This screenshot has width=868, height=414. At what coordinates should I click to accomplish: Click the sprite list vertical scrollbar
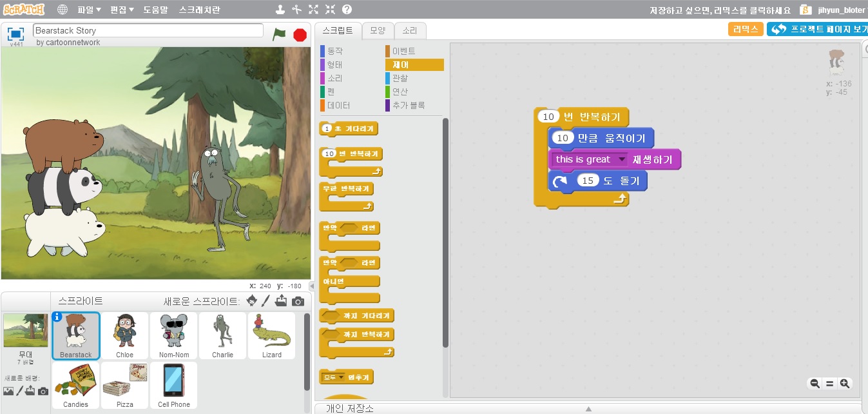307,351
